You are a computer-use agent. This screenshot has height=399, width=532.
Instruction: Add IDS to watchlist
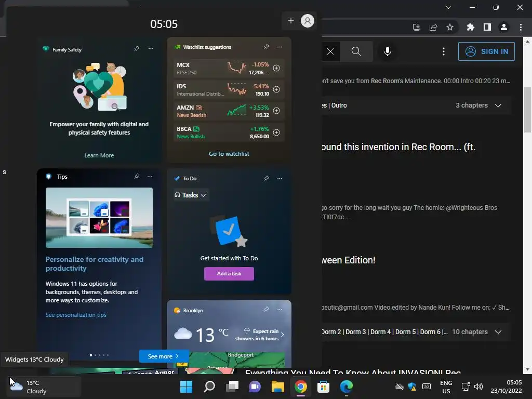coord(276,89)
